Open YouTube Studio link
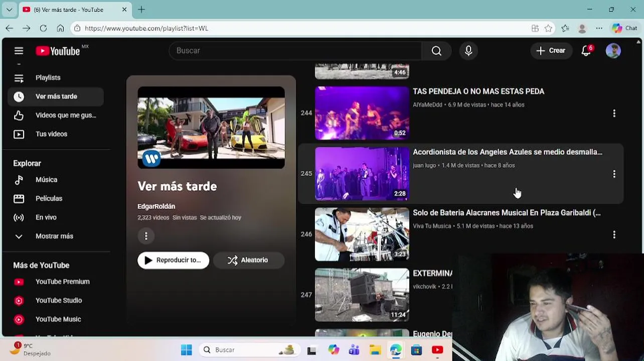Image resolution: width=644 pixels, height=361 pixels. [x=55, y=300]
